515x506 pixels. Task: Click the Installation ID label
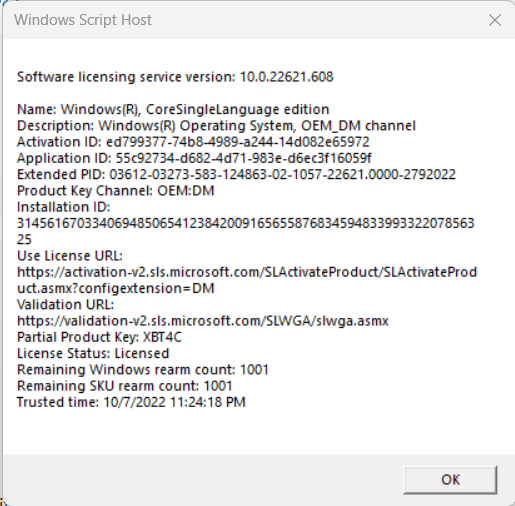click(63, 207)
